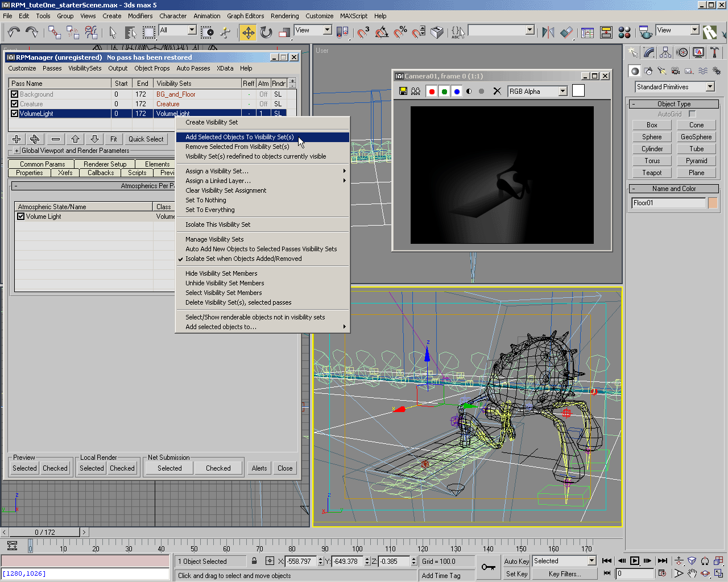
Task: Open the Select by Name list tool
Action: click(130, 32)
